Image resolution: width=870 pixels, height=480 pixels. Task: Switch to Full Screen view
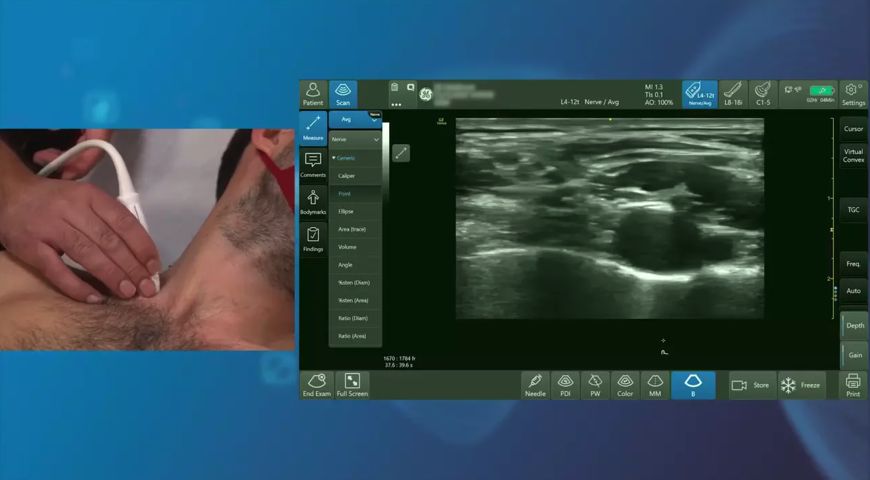pos(352,386)
